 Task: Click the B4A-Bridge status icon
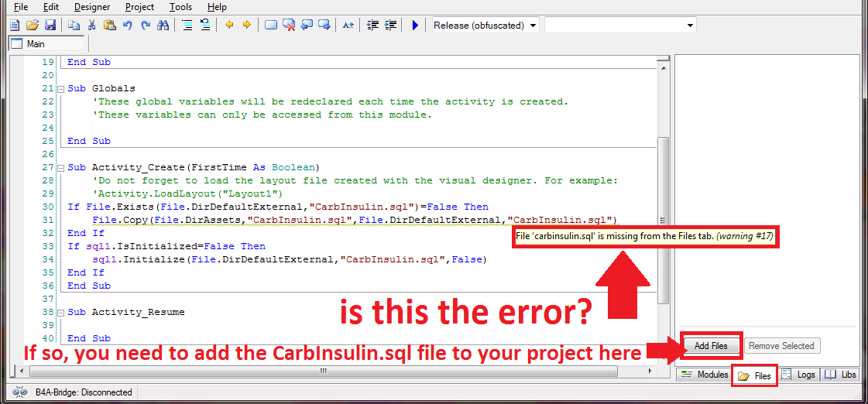[20, 392]
